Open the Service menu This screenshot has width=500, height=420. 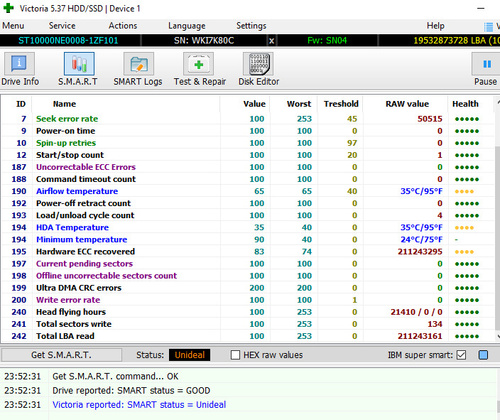62,26
